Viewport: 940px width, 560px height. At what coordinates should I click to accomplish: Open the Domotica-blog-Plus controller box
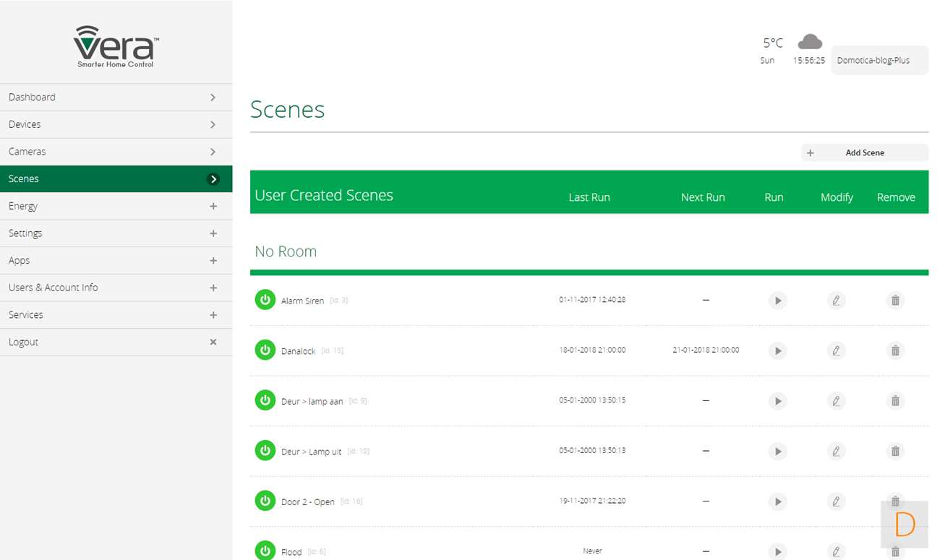tap(879, 61)
